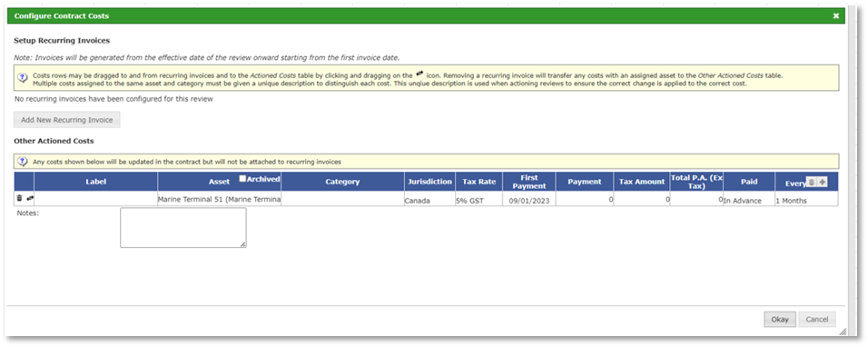The width and height of the screenshot is (868, 347).
Task: Click the empty Label cell of the cost row
Action: tap(96, 199)
